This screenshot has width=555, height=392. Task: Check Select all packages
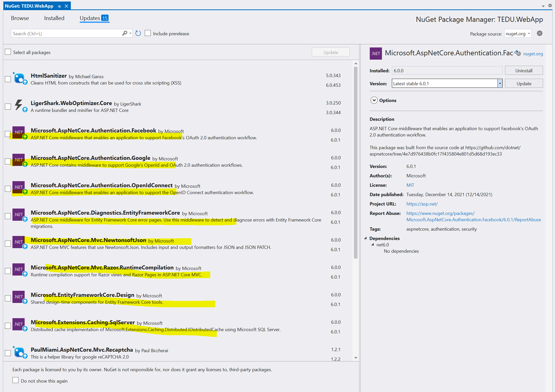[8, 52]
